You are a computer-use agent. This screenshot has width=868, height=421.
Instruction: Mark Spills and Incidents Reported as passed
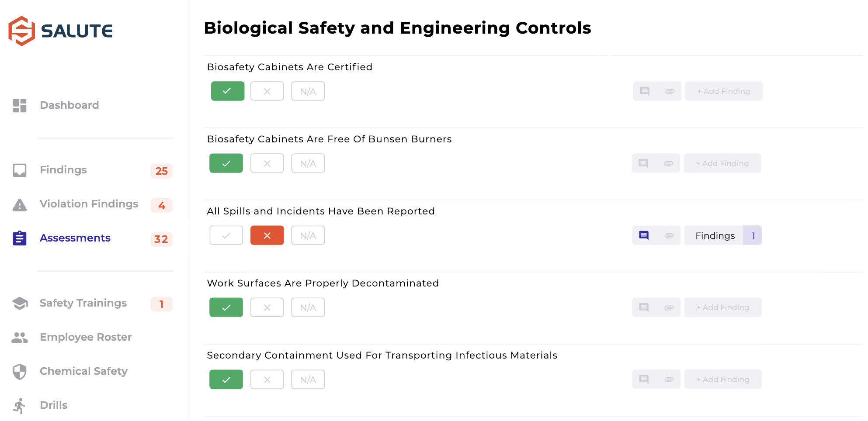[x=226, y=235]
